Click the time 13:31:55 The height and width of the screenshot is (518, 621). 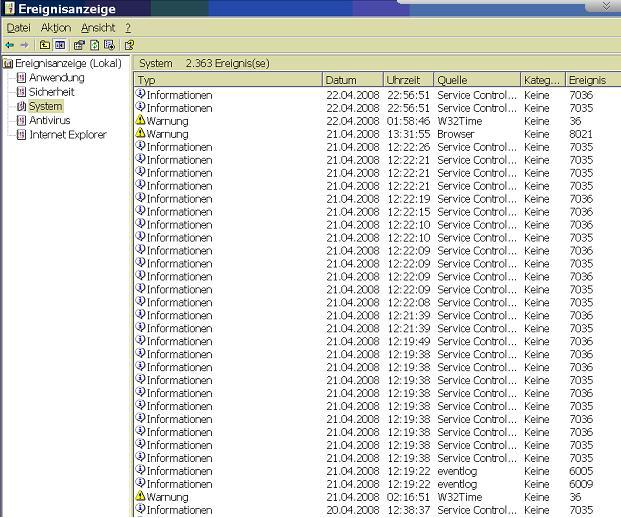[x=409, y=134]
